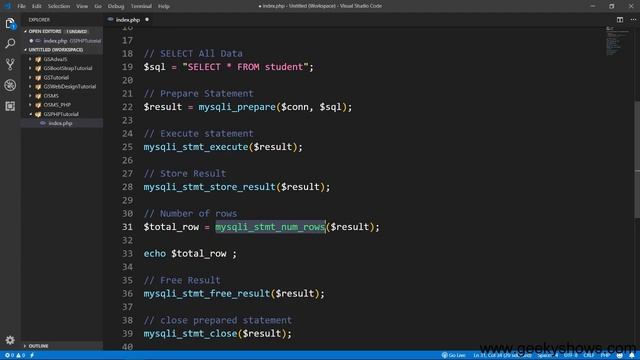Open the File menu

pos(21,6)
